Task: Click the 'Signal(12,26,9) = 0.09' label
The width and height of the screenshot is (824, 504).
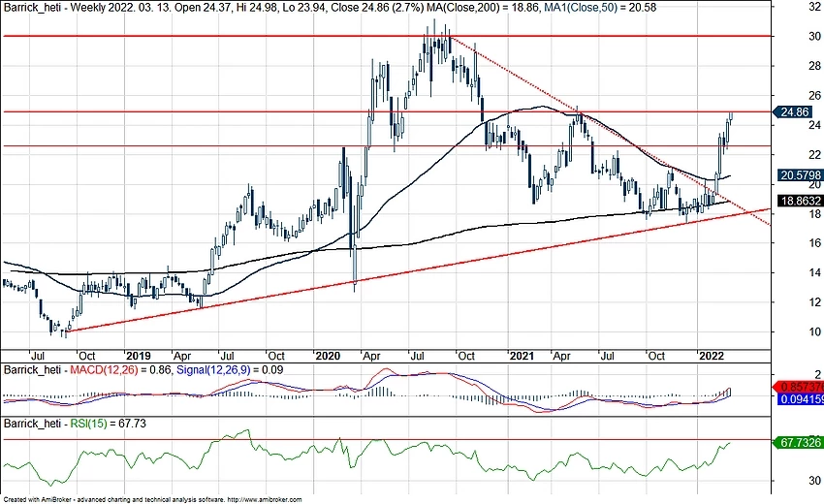Action: tap(230, 370)
